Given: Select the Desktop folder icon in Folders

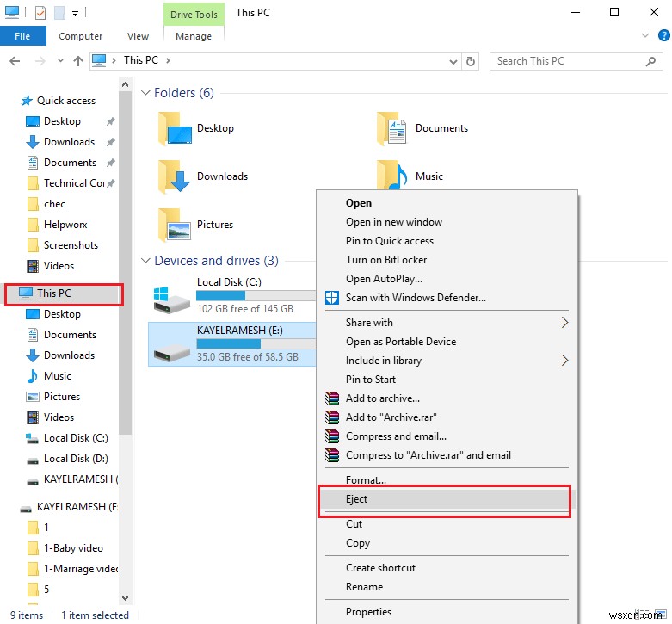Looking at the screenshot, I should (x=175, y=128).
